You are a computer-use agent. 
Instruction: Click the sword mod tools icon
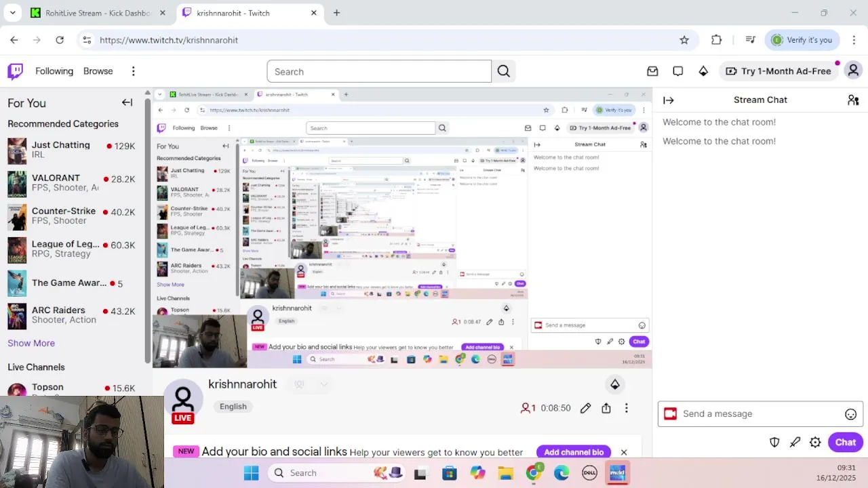click(x=795, y=442)
